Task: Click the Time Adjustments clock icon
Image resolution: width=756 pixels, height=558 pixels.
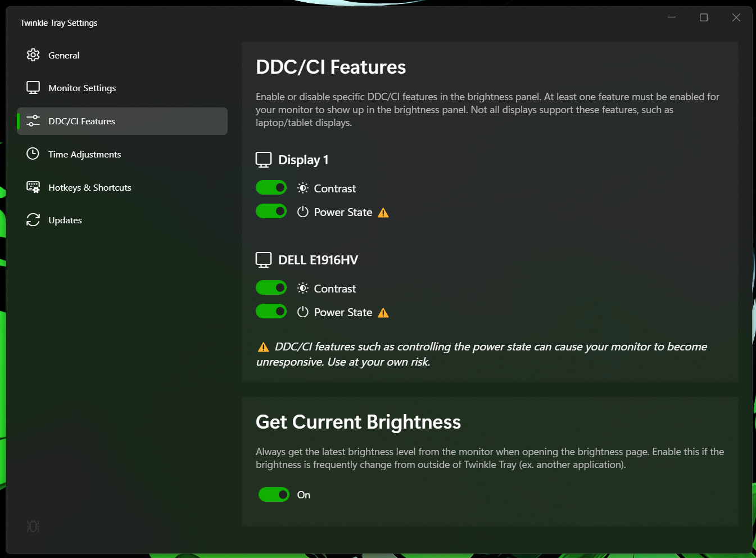Action: pyautogui.click(x=33, y=154)
